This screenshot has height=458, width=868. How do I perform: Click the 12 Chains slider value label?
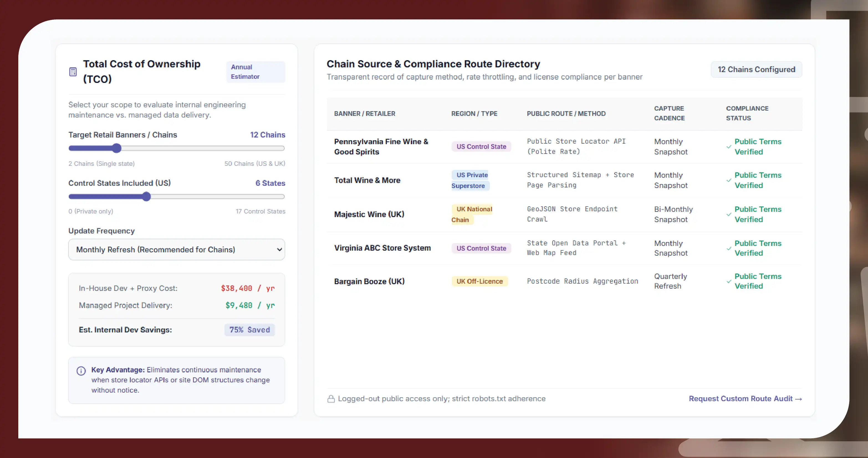point(267,135)
